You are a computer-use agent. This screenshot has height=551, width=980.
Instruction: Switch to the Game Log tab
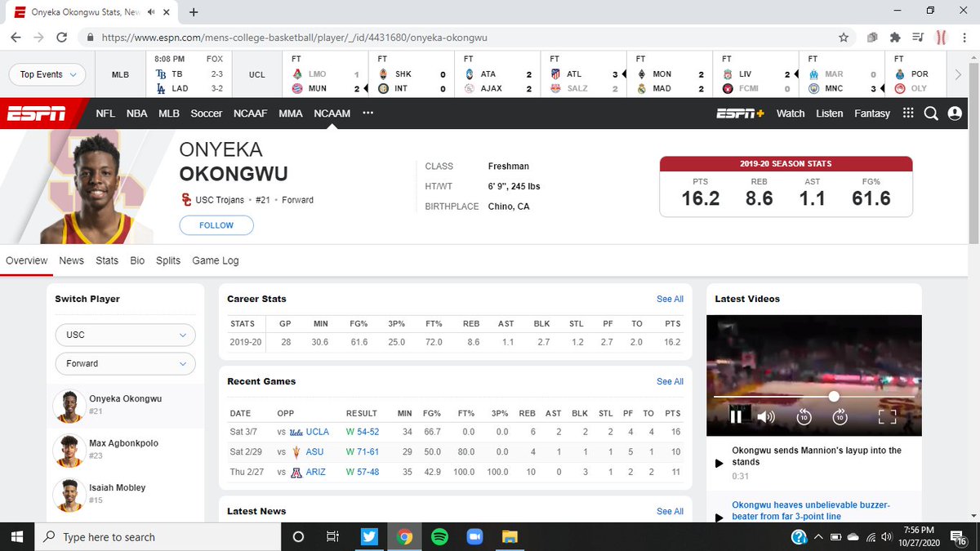point(216,260)
